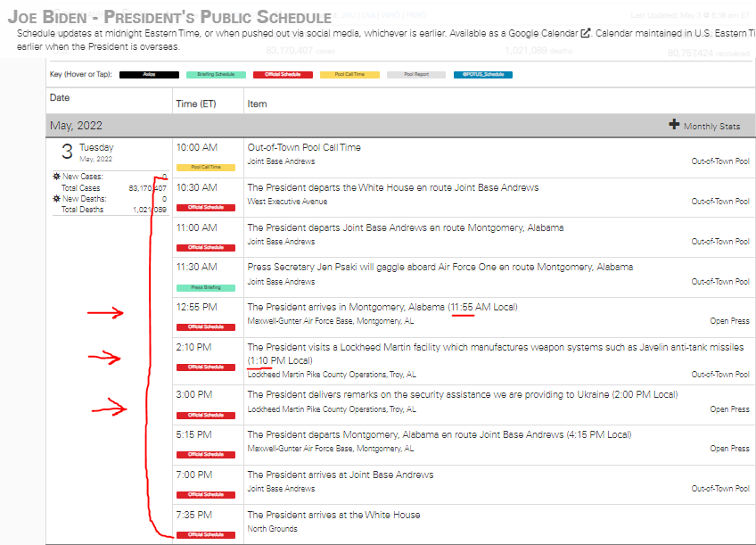
Task: Select the gray Pool Report key swatch
Action: pyautogui.click(x=416, y=75)
